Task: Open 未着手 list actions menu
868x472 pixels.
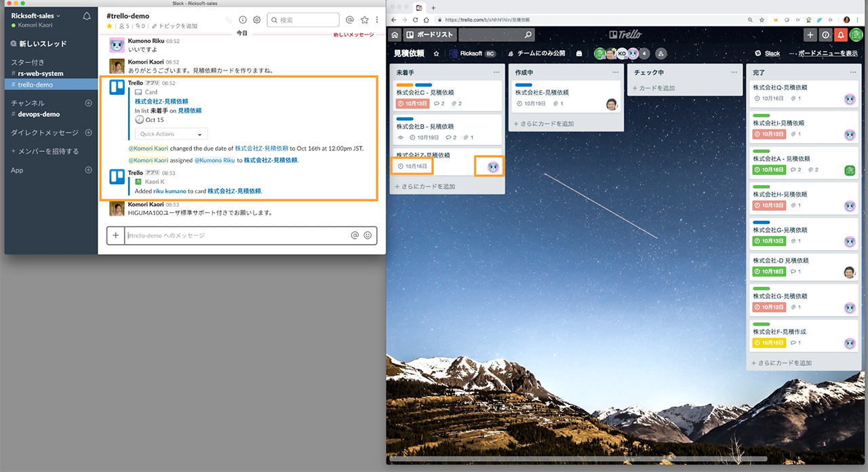Action: point(496,72)
